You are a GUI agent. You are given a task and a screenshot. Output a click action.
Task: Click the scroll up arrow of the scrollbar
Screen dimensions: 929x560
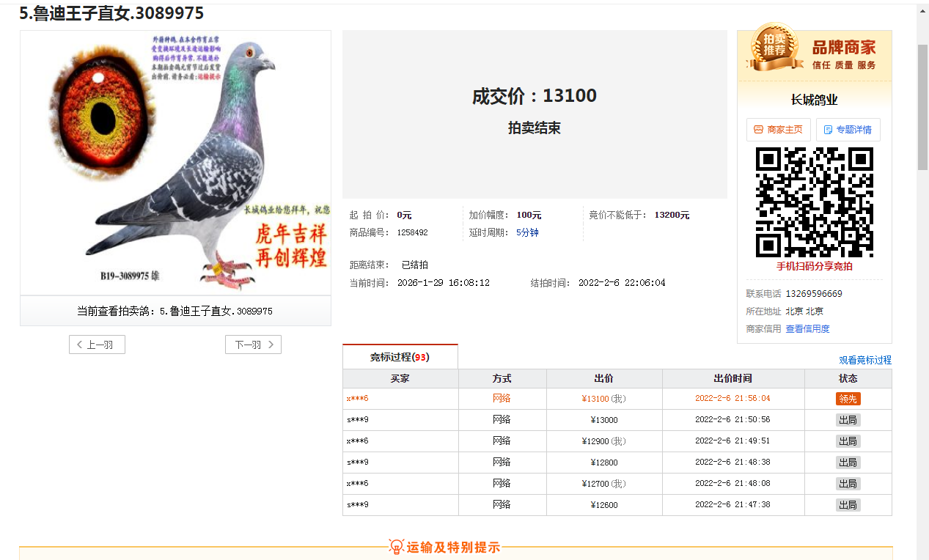pyautogui.click(x=922, y=11)
